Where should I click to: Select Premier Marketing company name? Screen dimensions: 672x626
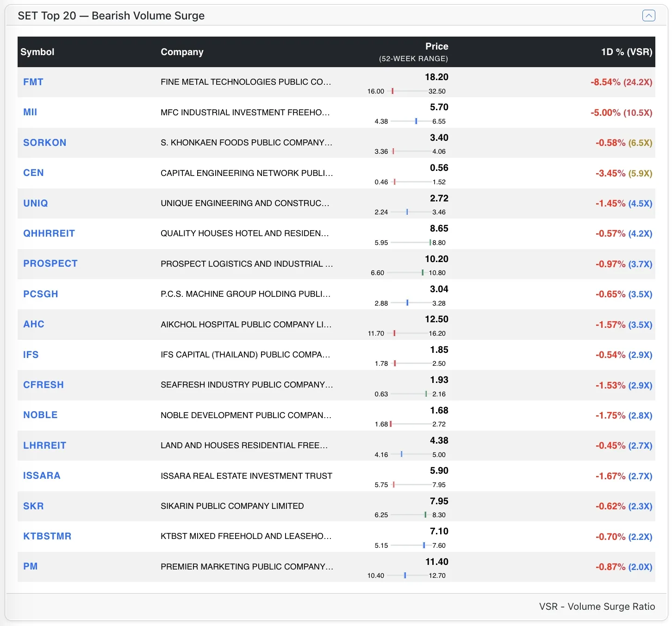(247, 567)
